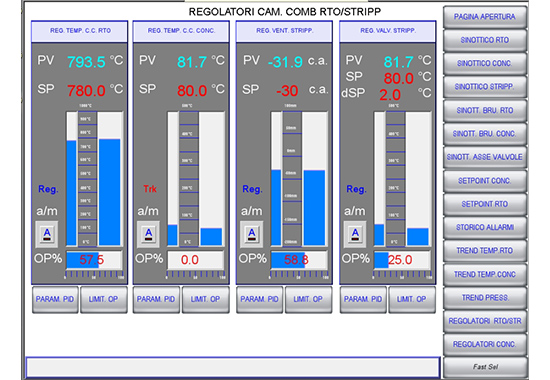Click the Fast Sel button

[485, 367]
